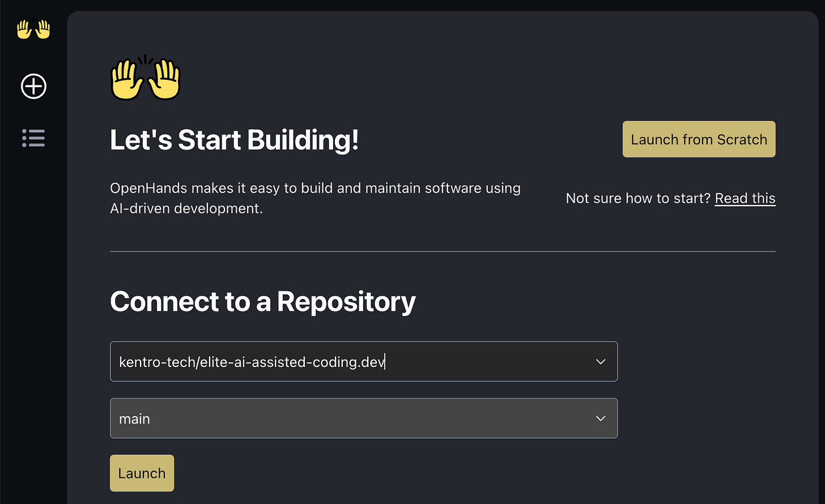Open conversations using the list sidebar icon

coord(33,138)
